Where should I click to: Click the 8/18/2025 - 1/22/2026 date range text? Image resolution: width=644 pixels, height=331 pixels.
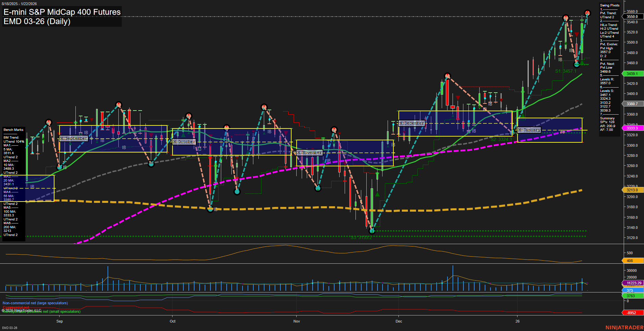pos(20,4)
